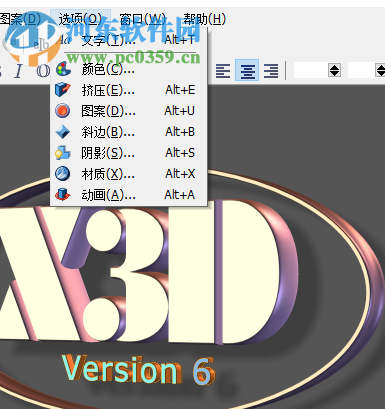385x409 pixels.
Task: Align text left in the toolbar
Action: [x=223, y=71]
